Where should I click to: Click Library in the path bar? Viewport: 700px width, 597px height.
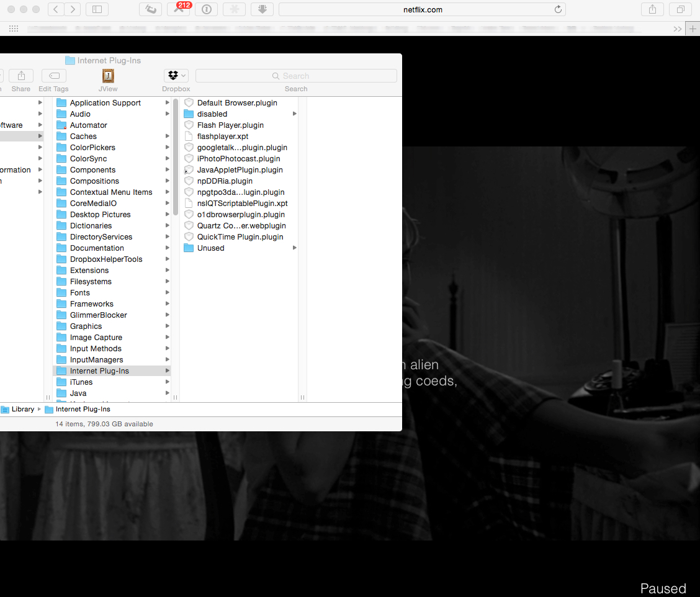tap(23, 409)
